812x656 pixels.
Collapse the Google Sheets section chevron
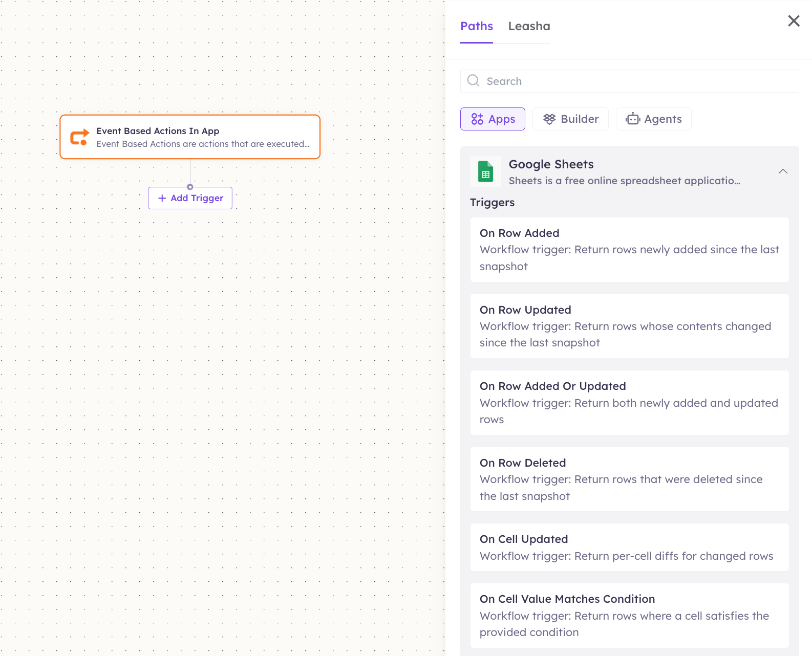783,171
